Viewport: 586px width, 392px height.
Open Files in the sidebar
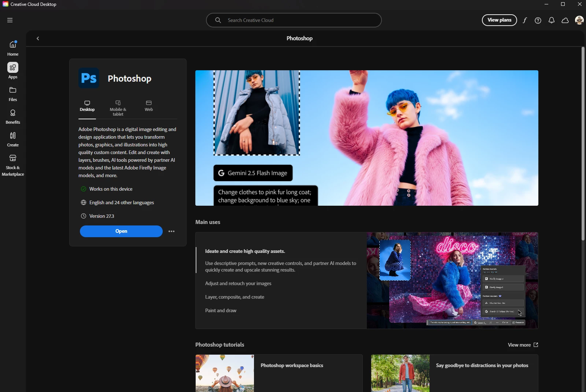tap(13, 94)
